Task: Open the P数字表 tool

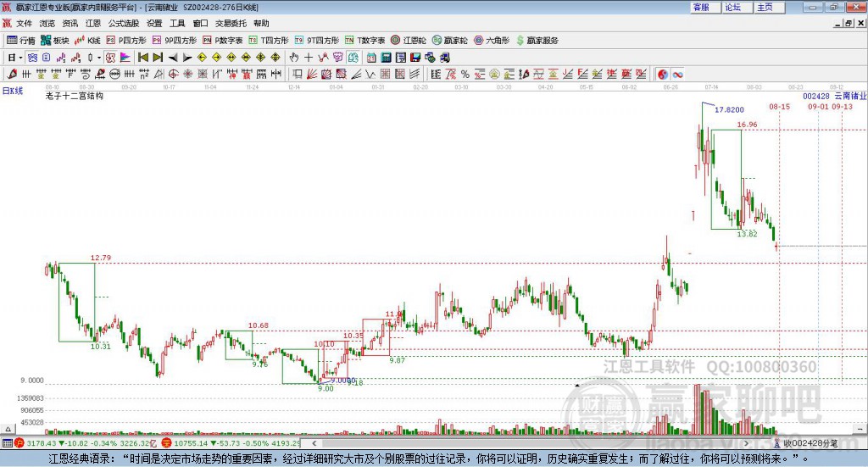Action: (223, 41)
